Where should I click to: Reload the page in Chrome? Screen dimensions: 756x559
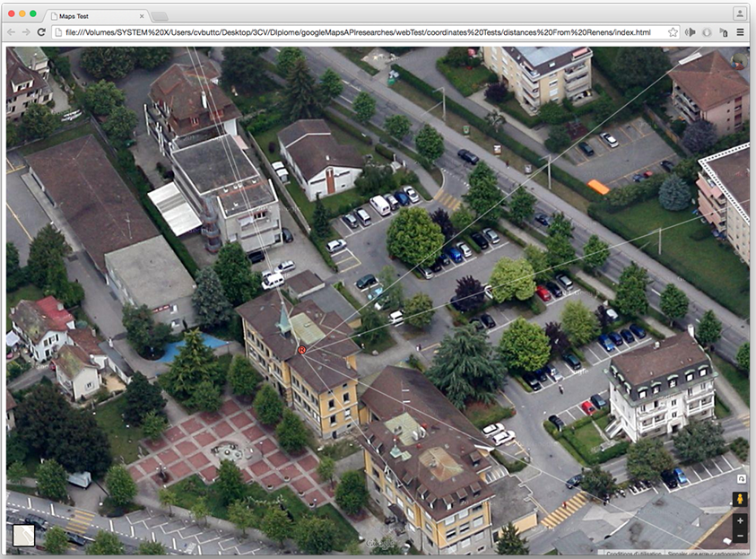pos(41,32)
